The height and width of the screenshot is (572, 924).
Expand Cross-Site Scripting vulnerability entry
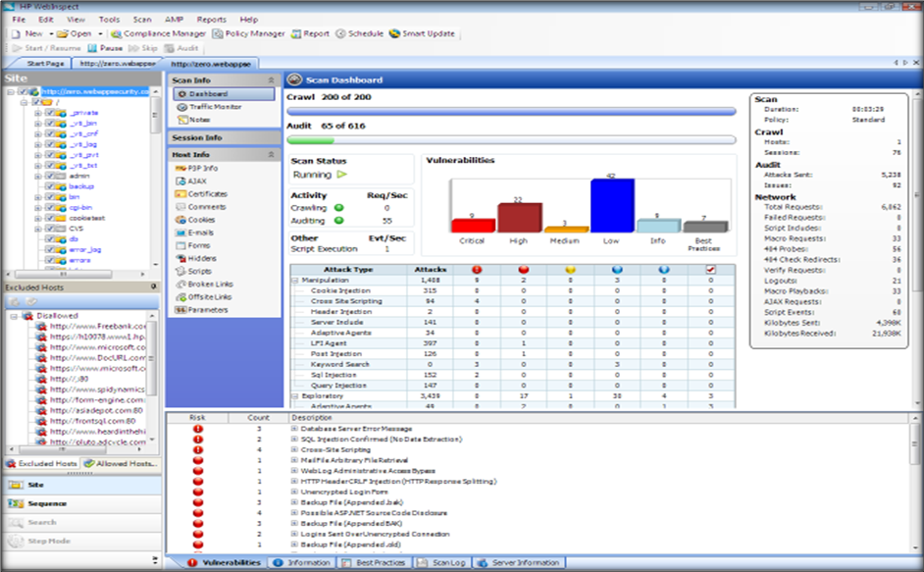294,450
